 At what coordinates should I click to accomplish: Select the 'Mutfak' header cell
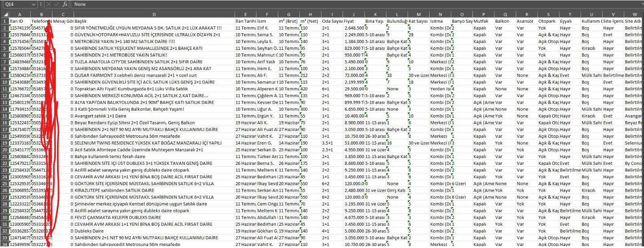484,21
